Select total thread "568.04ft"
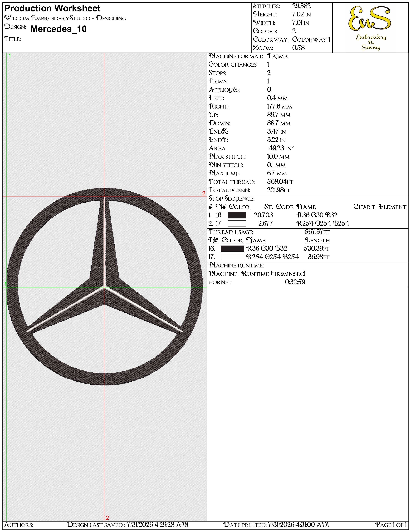The height and width of the screenshot is (532, 411). tap(280, 182)
